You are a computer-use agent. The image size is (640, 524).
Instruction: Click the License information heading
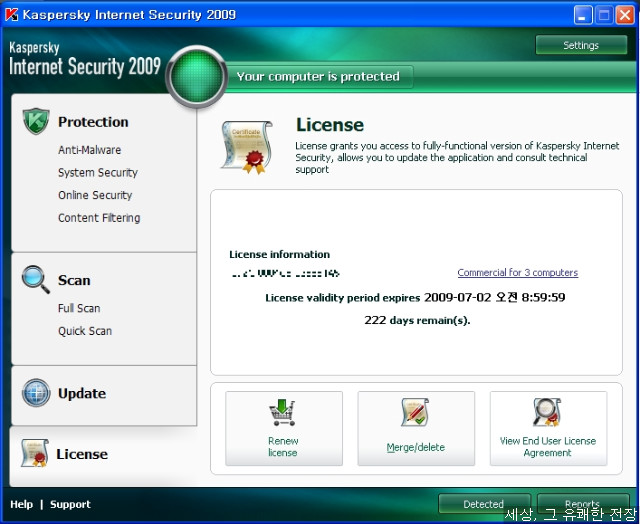pyautogui.click(x=280, y=254)
